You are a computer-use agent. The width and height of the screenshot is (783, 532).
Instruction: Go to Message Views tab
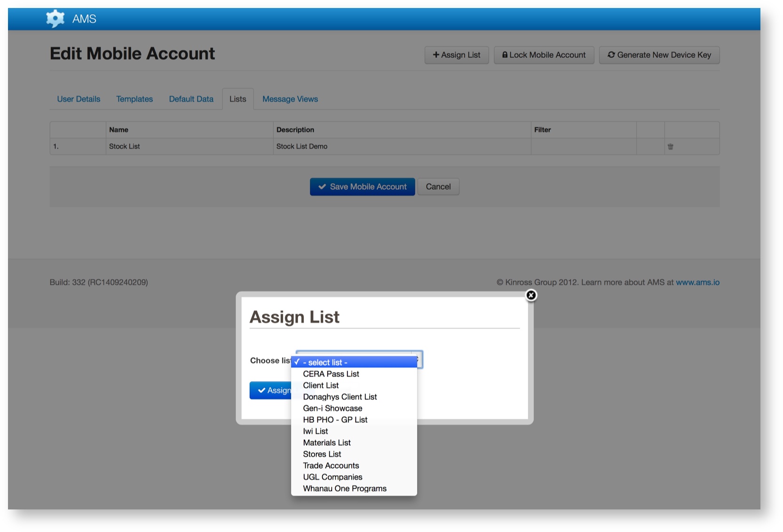[290, 99]
